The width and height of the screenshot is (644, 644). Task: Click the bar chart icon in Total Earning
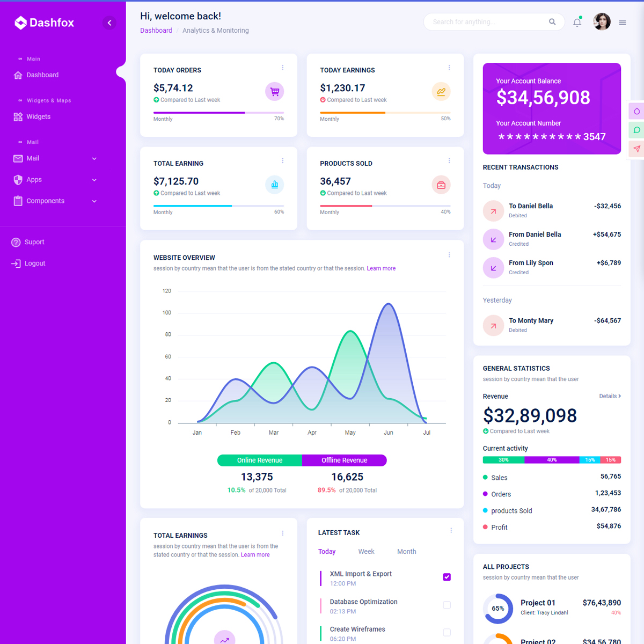pyautogui.click(x=275, y=185)
